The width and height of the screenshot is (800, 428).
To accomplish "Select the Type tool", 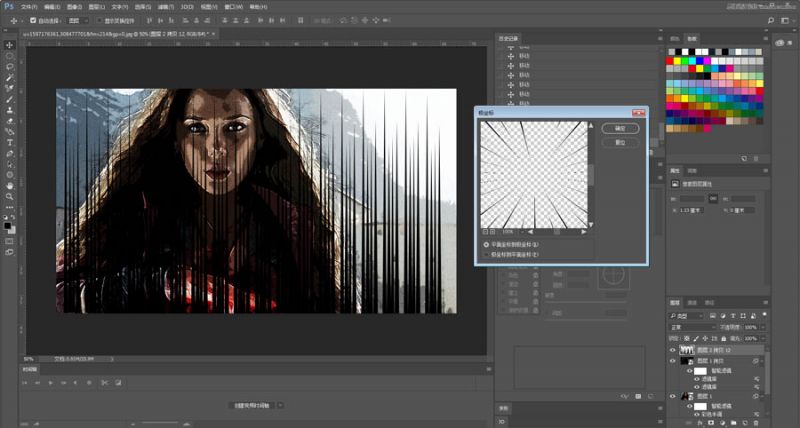I will pyautogui.click(x=10, y=142).
